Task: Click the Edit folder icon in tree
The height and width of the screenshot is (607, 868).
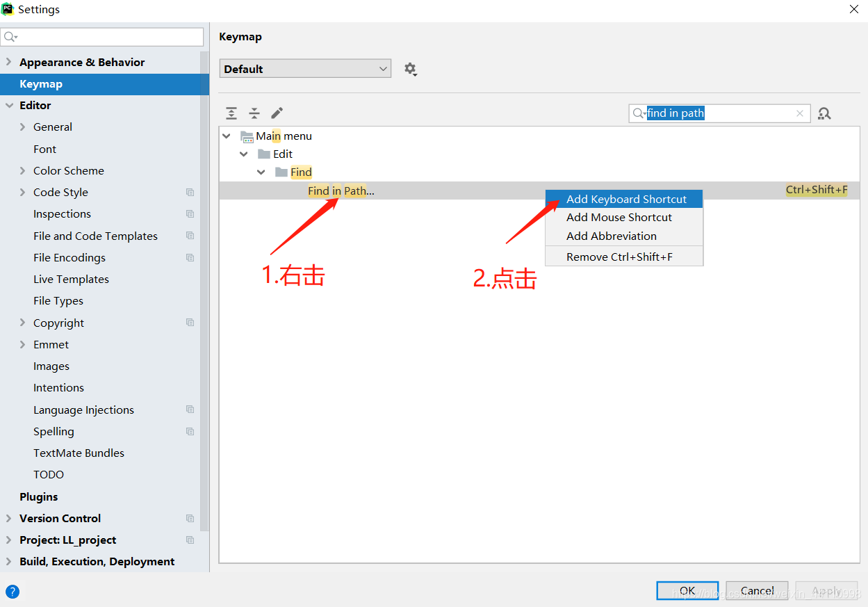Action: click(x=264, y=154)
